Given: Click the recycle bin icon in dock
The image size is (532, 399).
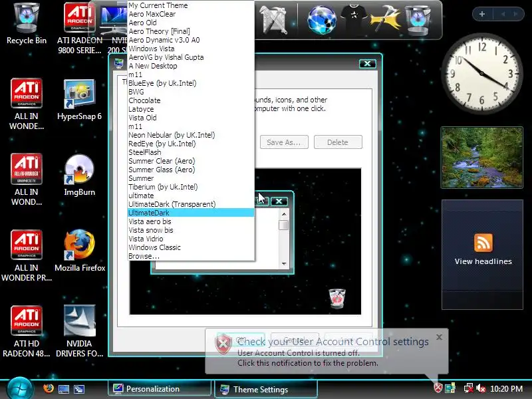Looking at the screenshot, I should click(x=418, y=20).
